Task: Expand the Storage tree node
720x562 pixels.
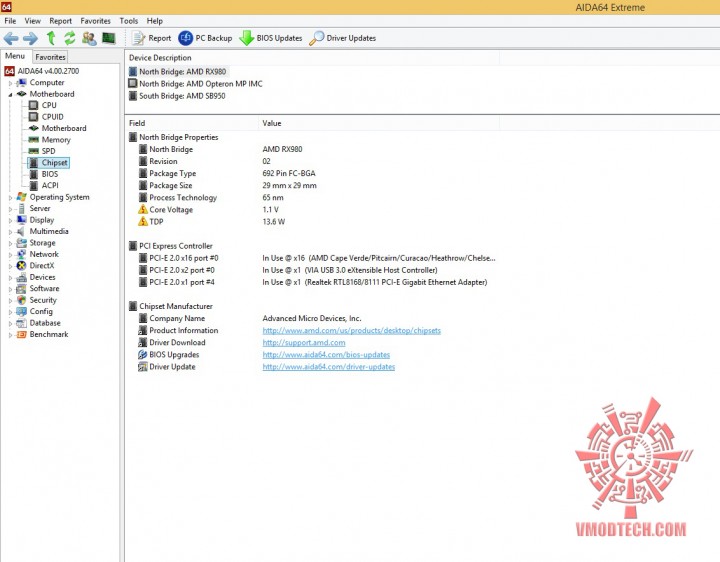Action: coord(10,244)
